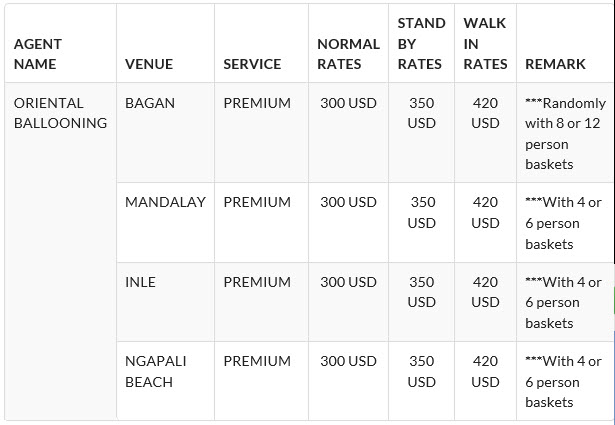Select the ORIENTAL BALLOONING agent cell
The width and height of the screenshot is (615, 425).
pyautogui.click(x=60, y=113)
